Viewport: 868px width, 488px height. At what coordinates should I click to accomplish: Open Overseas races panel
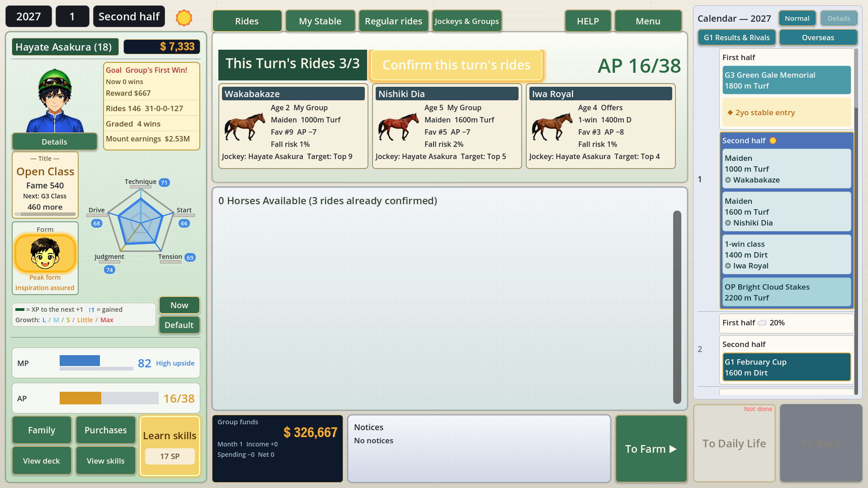pyautogui.click(x=818, y=38)
